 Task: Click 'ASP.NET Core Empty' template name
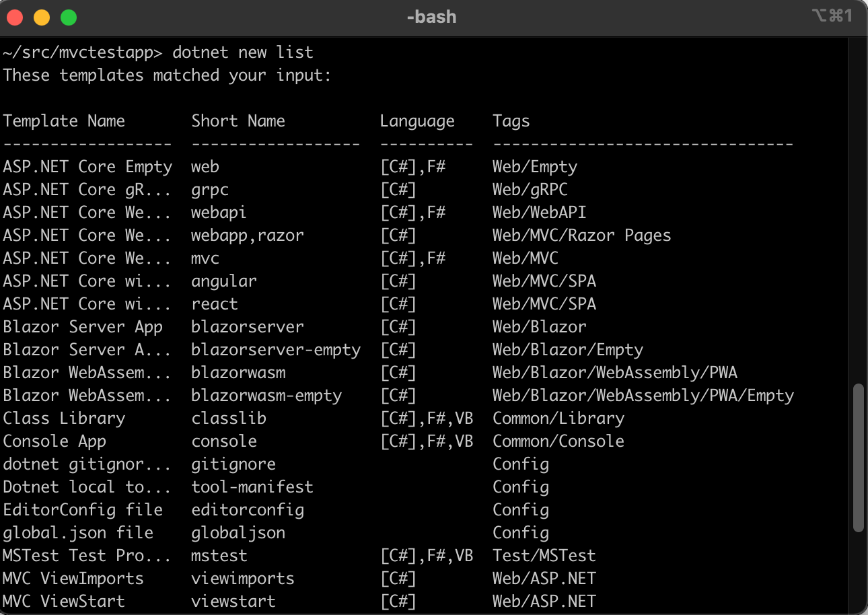(87, 167)
